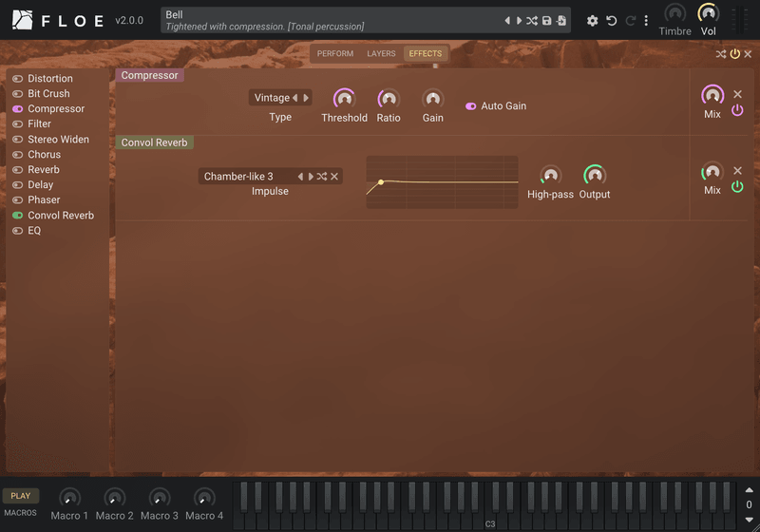
Task: Redo the last undone change
Action: coord(630,20)
